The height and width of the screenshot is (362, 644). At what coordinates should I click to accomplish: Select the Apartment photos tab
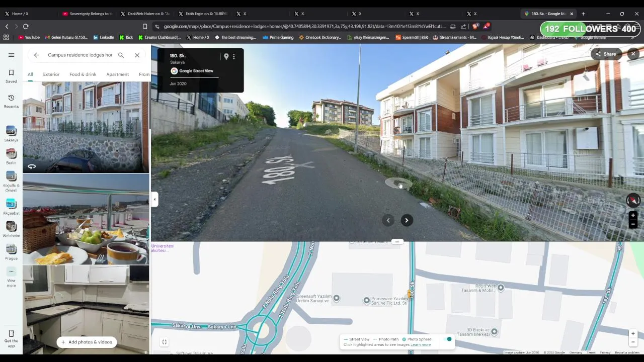pyautogui.click(x=117, y=74)
